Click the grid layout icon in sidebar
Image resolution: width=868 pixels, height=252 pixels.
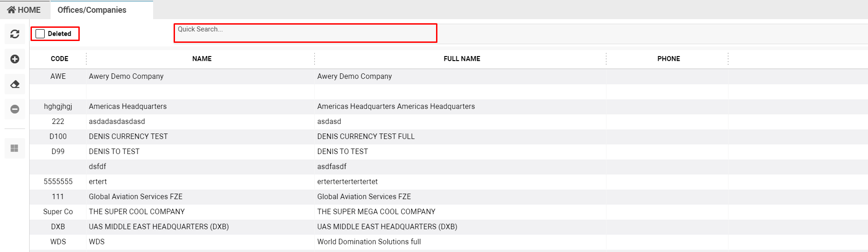click(x=15, y=149)
